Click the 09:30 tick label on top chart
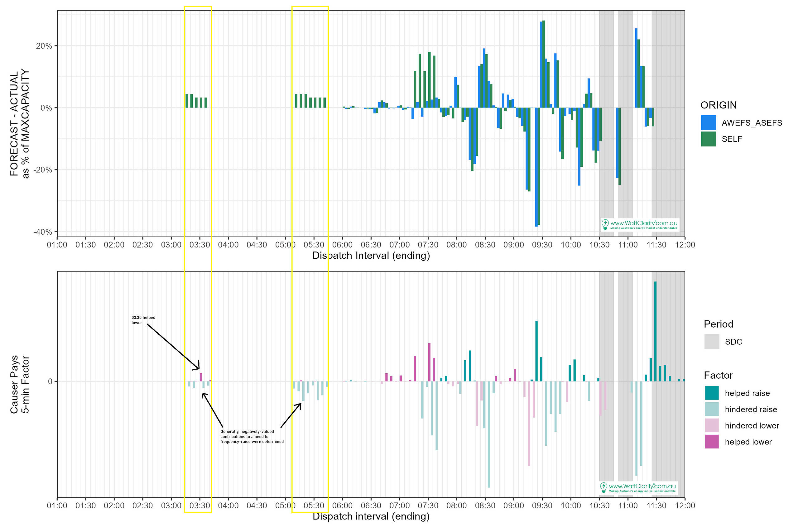798x532 pixels. pos(542,245)
